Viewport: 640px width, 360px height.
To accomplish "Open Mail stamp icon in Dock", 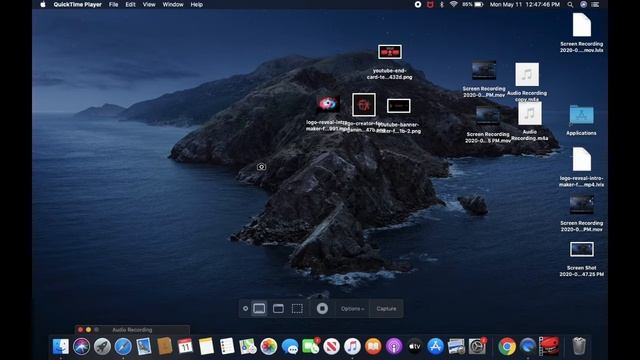I will click(144, 347).
